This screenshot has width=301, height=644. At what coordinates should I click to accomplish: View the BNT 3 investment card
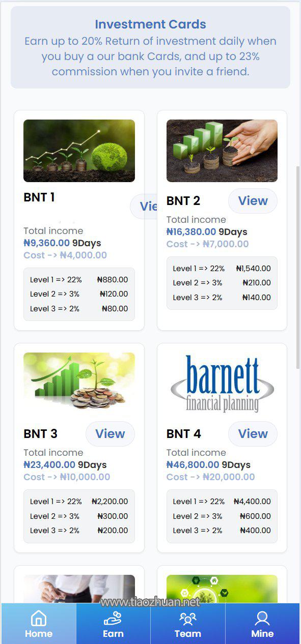110,434
